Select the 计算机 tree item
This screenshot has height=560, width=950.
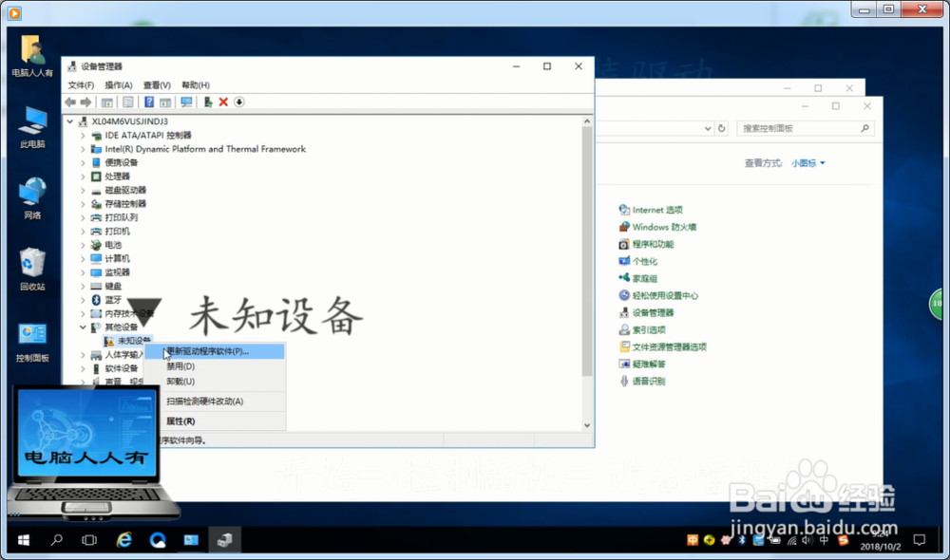(117, 258)
